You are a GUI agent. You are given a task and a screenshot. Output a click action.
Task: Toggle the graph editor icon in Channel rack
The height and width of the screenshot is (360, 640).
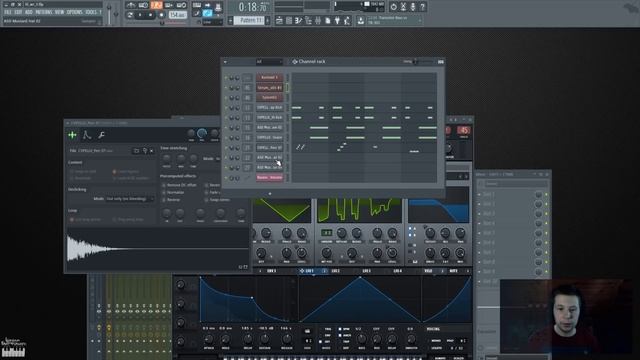point(441,62)
